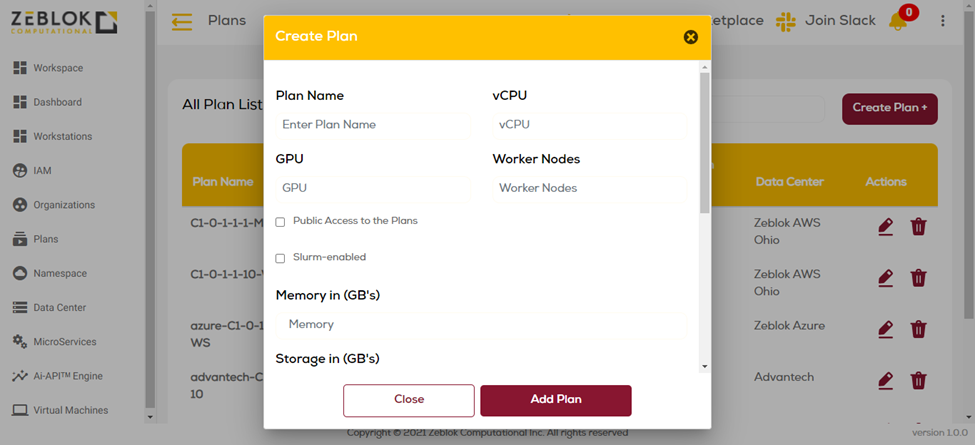Open the IAM sidebar menu item
Image resolution: width=975 pixels, height=445 pixels.
coord(42,171)
